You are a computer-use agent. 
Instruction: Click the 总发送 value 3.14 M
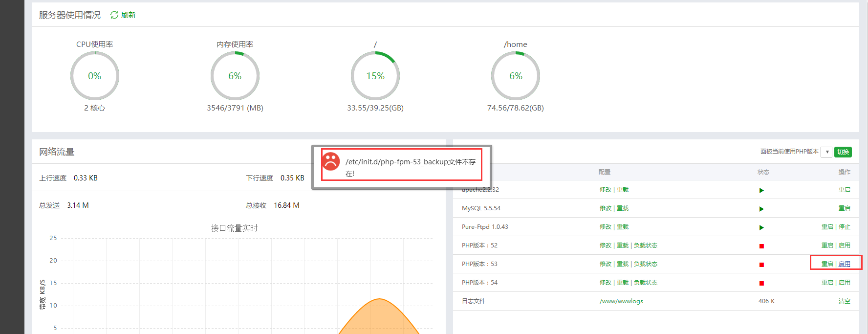[78, 205]
